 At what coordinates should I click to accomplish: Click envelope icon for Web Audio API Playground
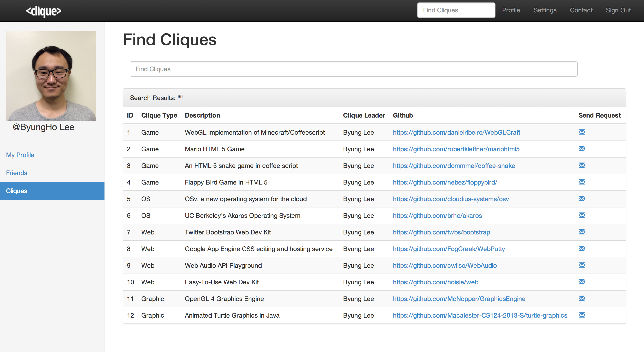[582, 265]
